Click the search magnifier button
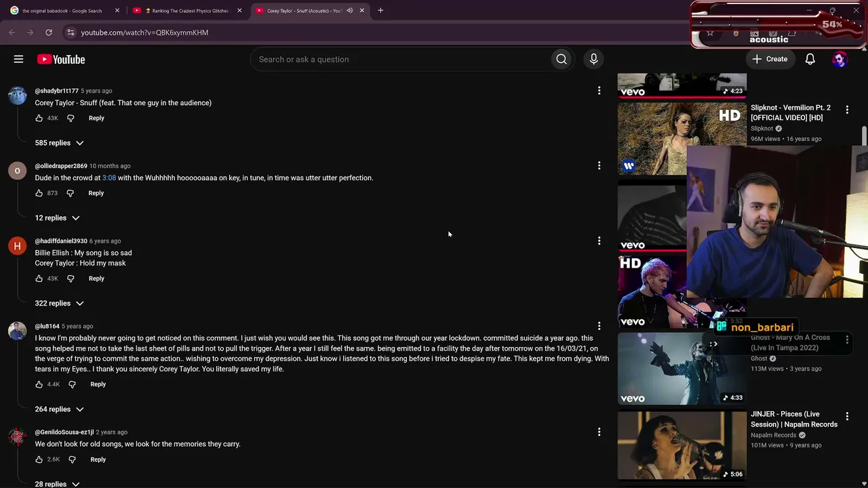The image size is (868, 488). coord(561,60)
